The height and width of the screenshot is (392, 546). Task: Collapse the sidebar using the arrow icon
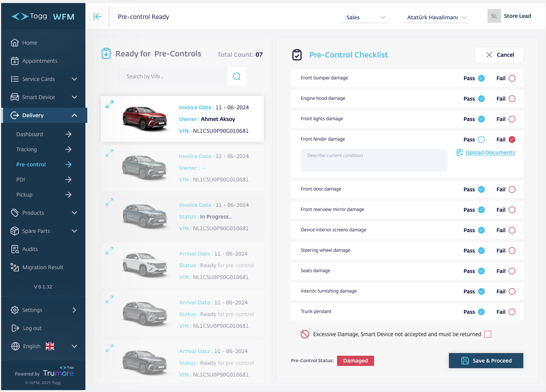(x=97, y=17)
